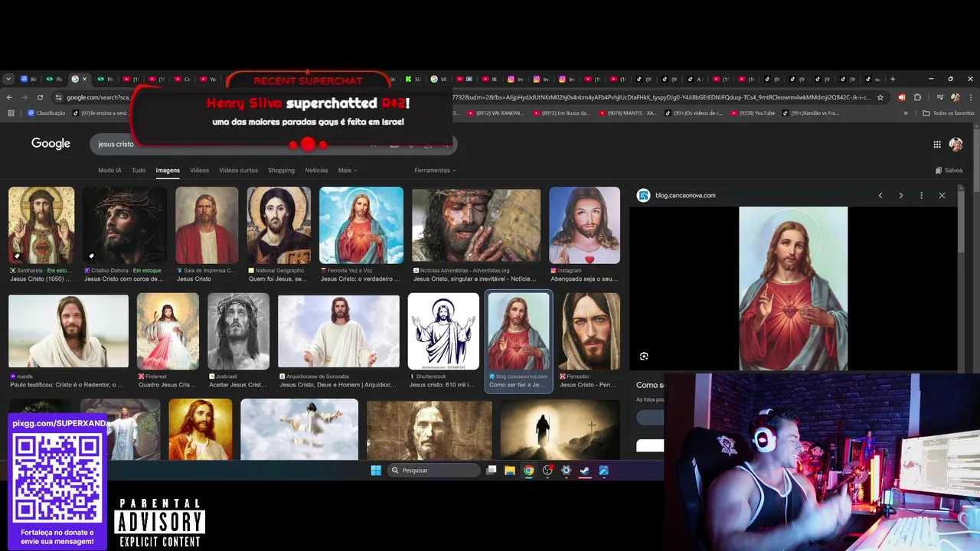The height and width of the screenshot is (551, 980).
Task: Click the Google logo
Action: pos(51,144)
